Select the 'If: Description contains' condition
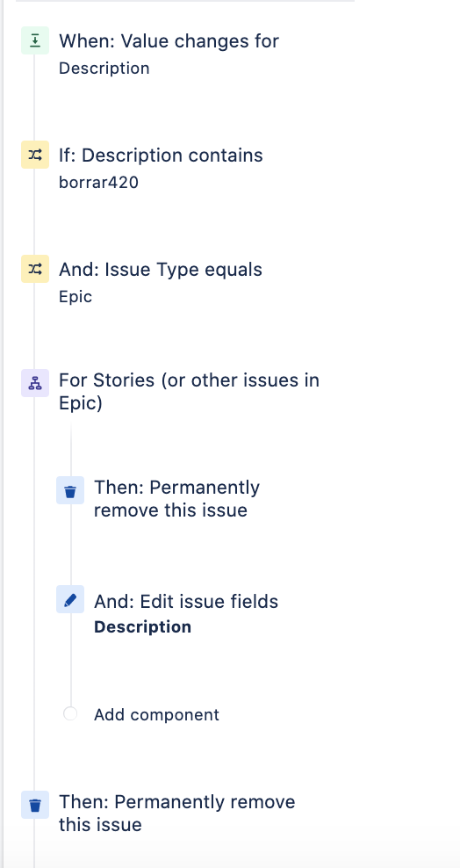 point(161,156)
